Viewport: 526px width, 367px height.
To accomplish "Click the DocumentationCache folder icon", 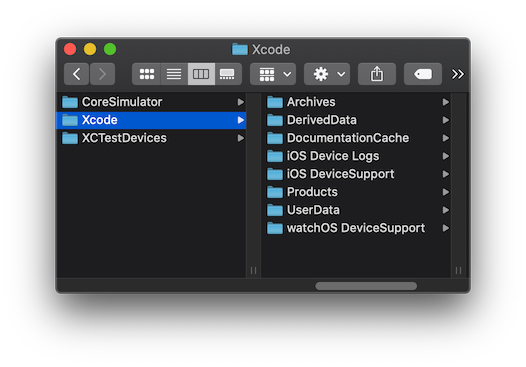I will pyautogui.click(x=275, y=138).
